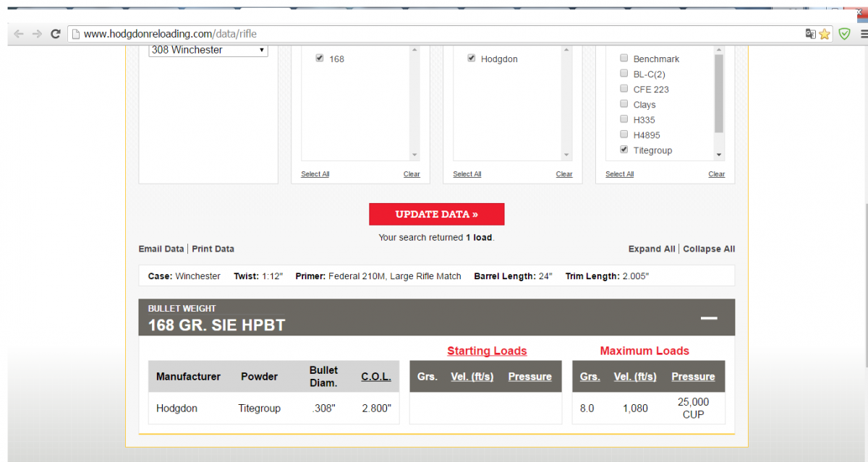
Task: Reload the page with the refresh icon
Action: click(x=56, y=34)
